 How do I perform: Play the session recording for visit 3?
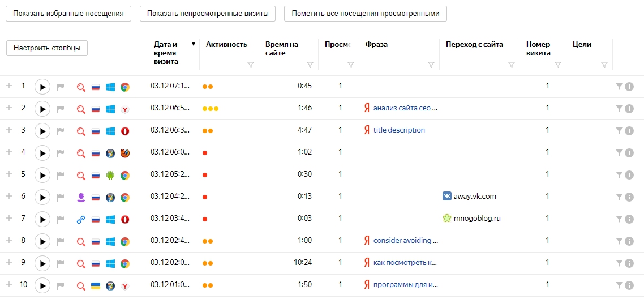point(42,131)
